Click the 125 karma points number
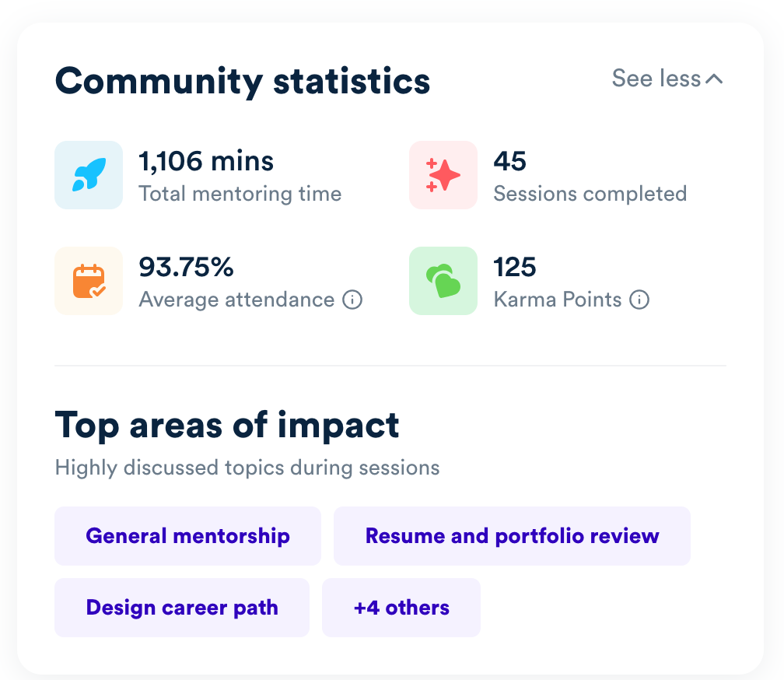 click(x=515, y=267)
